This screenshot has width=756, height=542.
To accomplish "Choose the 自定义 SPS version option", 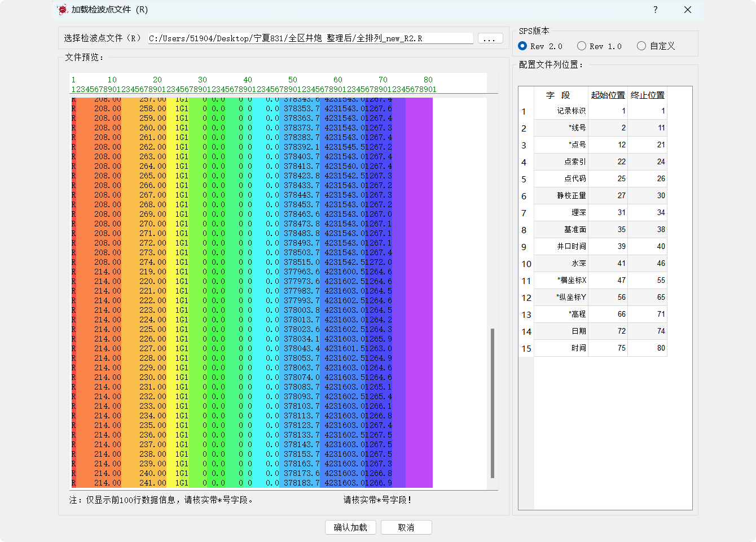I will click(641, 46).
